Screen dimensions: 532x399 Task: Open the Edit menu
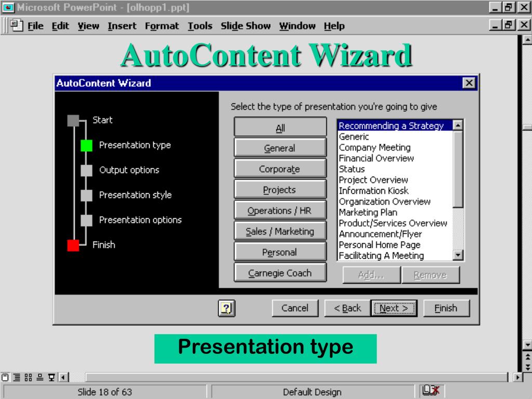coord(60,26)
